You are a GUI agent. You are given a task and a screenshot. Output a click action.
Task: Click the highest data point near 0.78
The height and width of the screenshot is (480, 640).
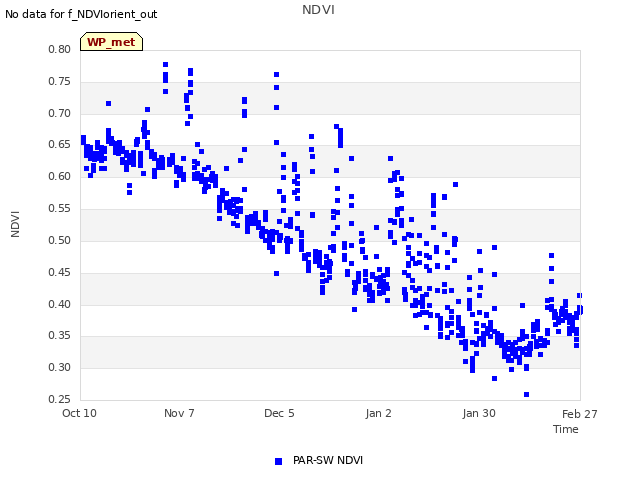[x=165, y=64]
